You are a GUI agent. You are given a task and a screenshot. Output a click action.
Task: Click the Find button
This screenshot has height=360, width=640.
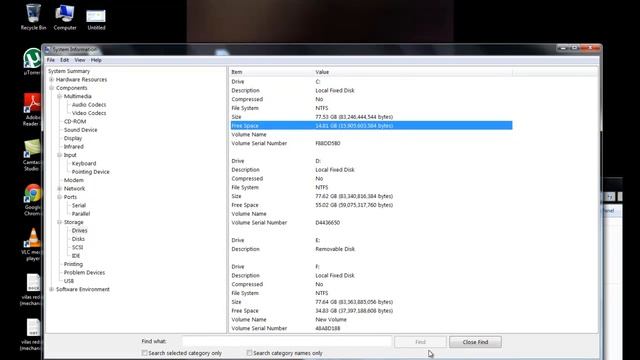point(420,342)
